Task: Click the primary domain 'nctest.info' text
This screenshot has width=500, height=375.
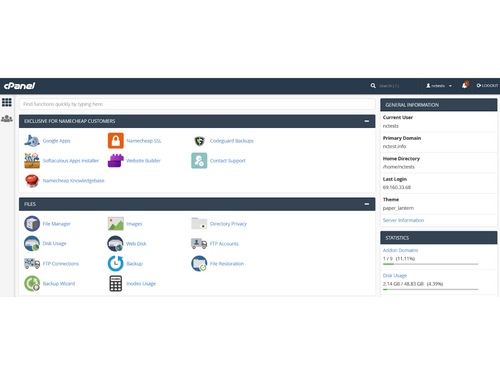Action: point(394,146)
